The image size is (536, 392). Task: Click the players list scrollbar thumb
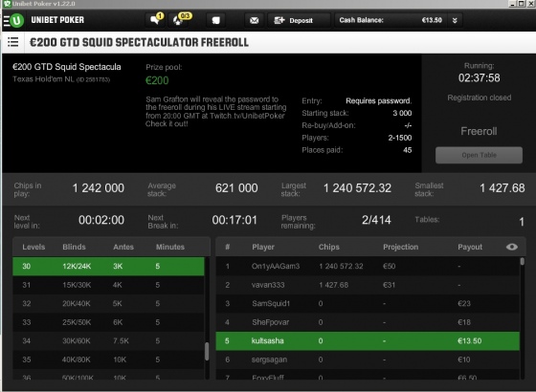(x=522, y=261)
